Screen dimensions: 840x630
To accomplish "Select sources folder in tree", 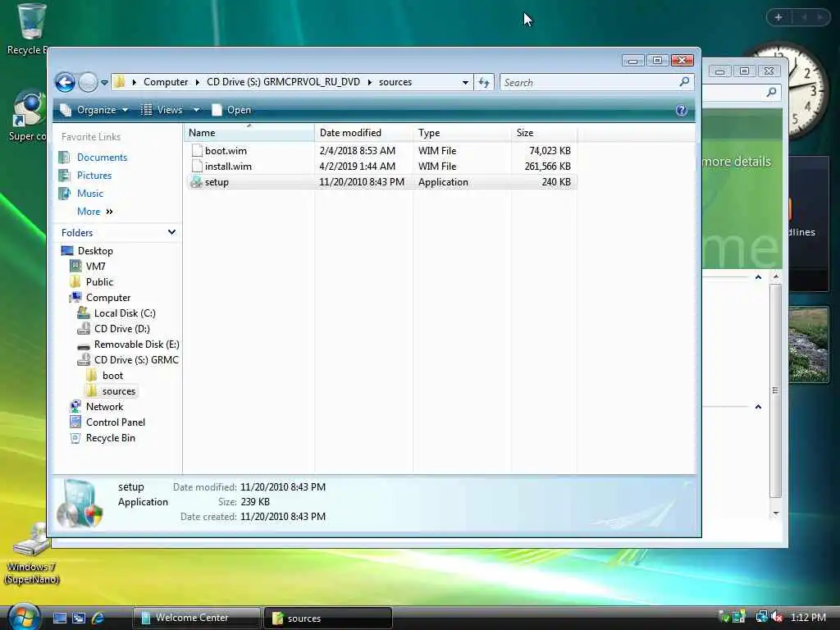I will [118, 391].
